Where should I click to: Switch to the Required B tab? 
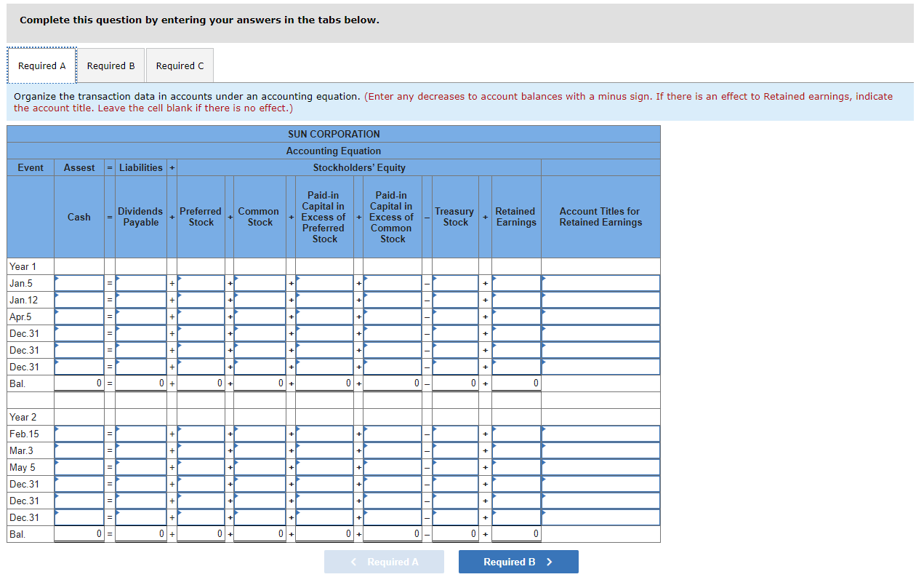(x=111, y=65)
